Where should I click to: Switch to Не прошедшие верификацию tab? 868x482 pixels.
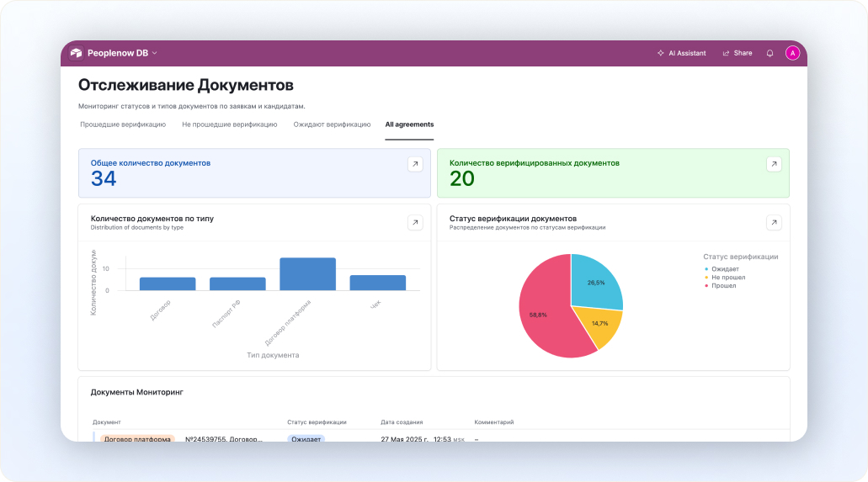point(230,124)
